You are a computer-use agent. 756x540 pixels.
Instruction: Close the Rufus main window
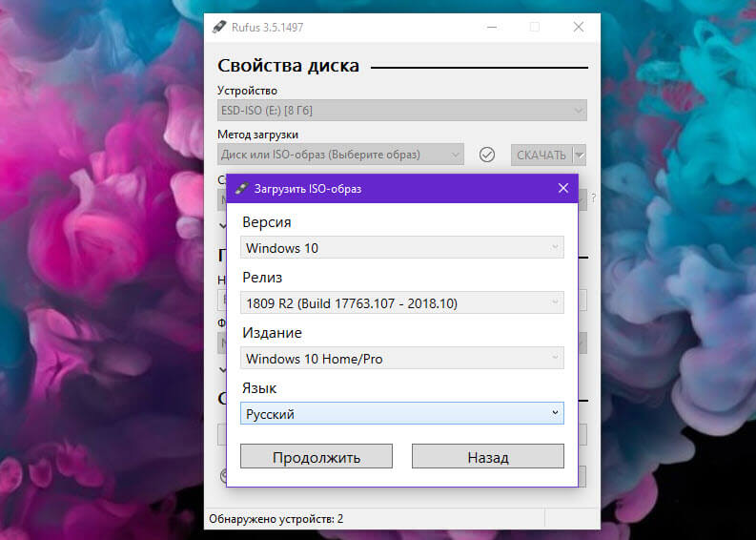(x=579, y=27)
